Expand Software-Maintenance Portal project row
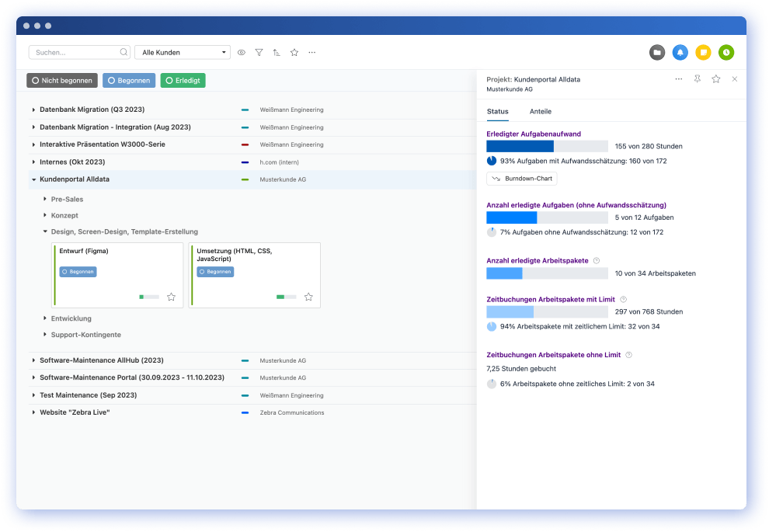 click(x=33, y=377)
